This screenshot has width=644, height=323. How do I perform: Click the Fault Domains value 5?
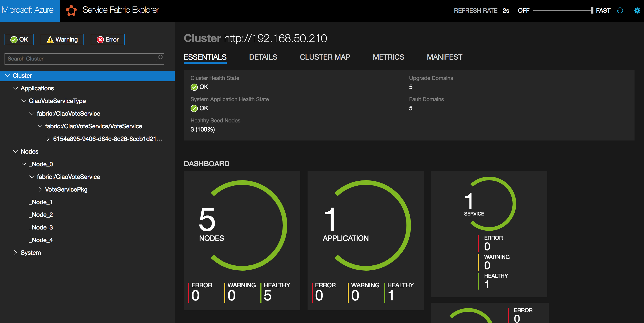click(411, 108)
